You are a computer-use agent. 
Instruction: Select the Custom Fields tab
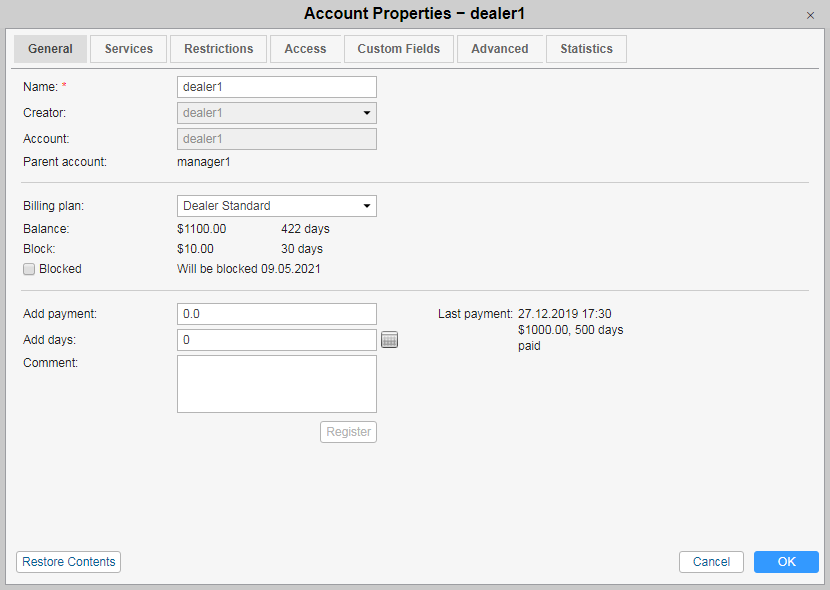tap(399, 49)
